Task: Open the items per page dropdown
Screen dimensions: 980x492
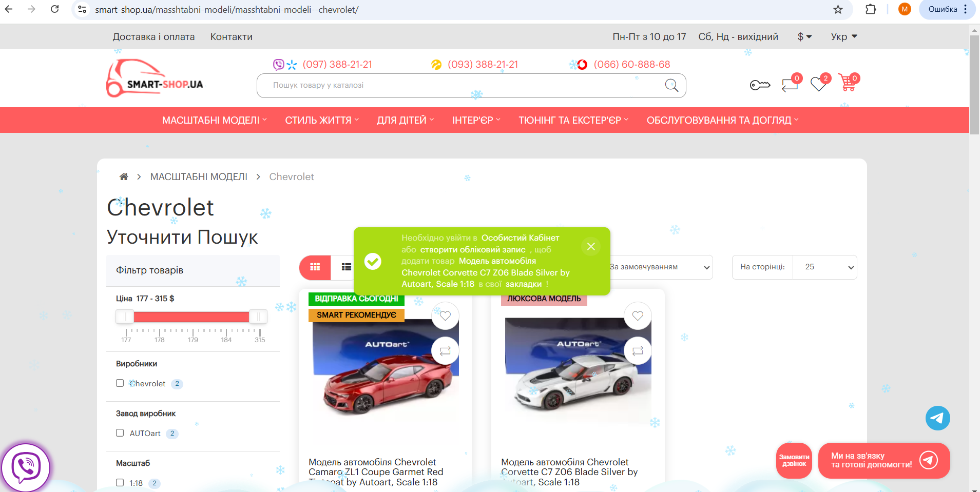Action: click(x=824, y=267)
